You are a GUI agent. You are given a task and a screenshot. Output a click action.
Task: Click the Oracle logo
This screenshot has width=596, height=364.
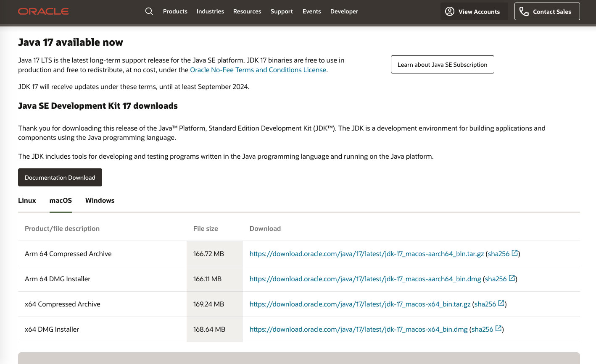(43, 11)
